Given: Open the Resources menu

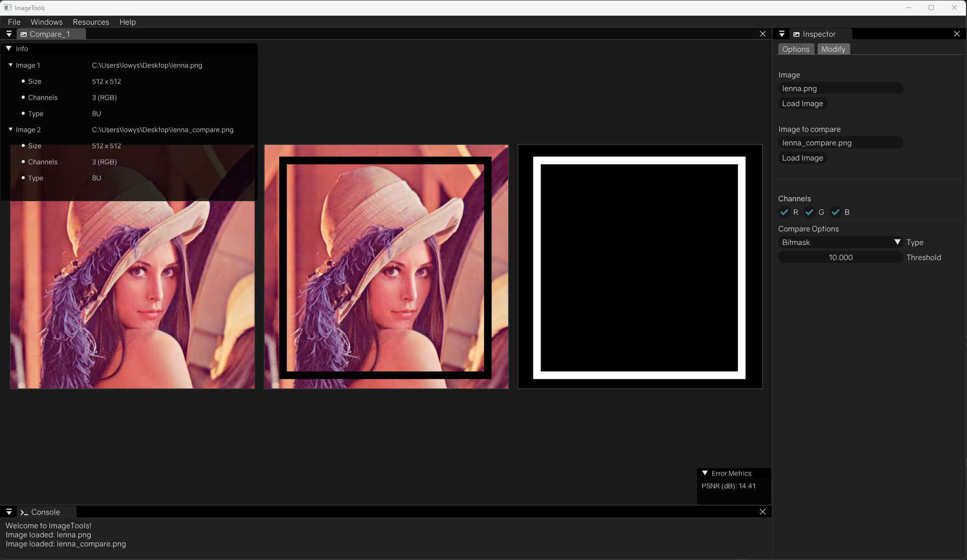Looking at the screenshot, I should tap(91, 22).
